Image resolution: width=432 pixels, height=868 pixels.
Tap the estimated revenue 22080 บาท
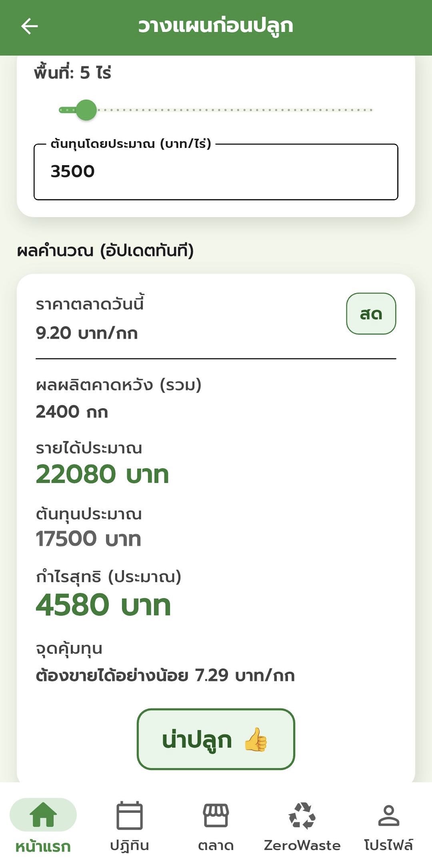(x=102, y=475)
